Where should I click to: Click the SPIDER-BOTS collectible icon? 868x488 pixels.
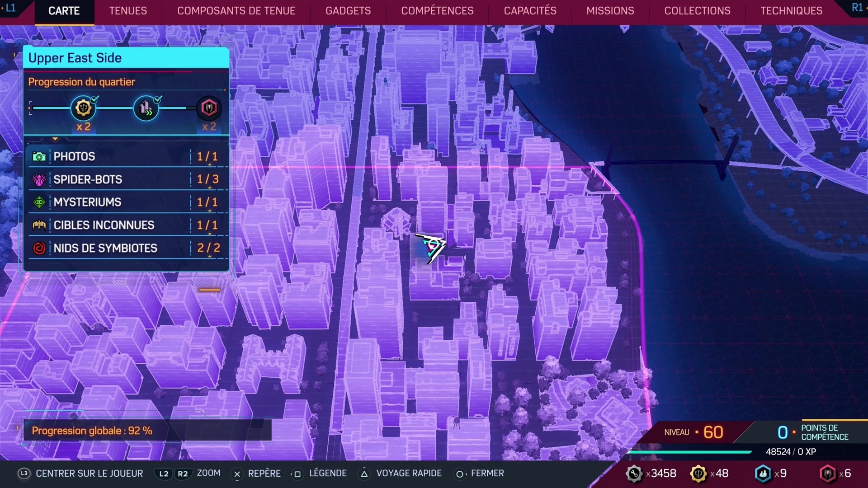(40, 179)
